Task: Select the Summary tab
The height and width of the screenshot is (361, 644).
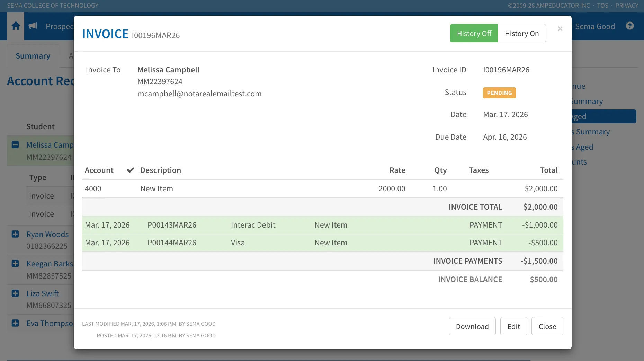Action: coord(33,56)
